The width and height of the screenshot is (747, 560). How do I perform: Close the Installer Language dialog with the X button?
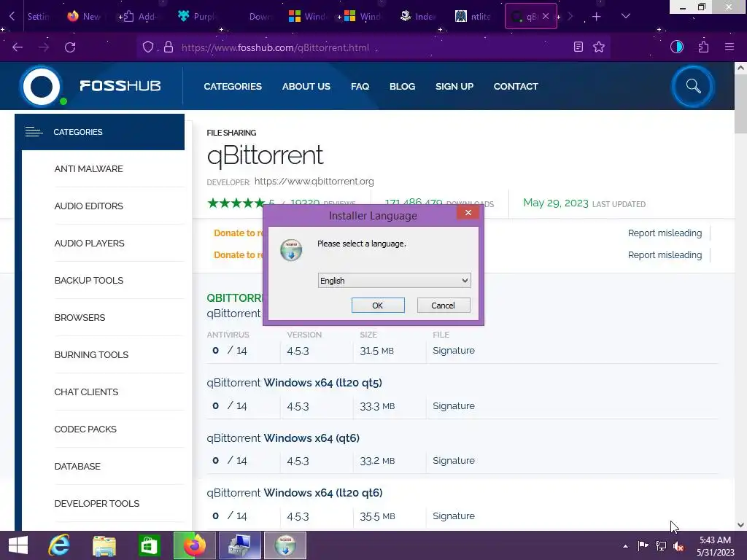click(468, 212)
